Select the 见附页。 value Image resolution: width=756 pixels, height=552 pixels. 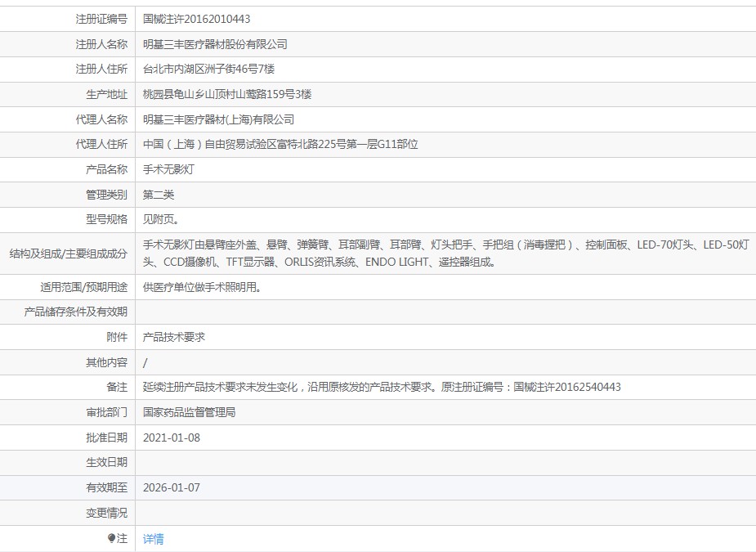(x=161, y=219)
